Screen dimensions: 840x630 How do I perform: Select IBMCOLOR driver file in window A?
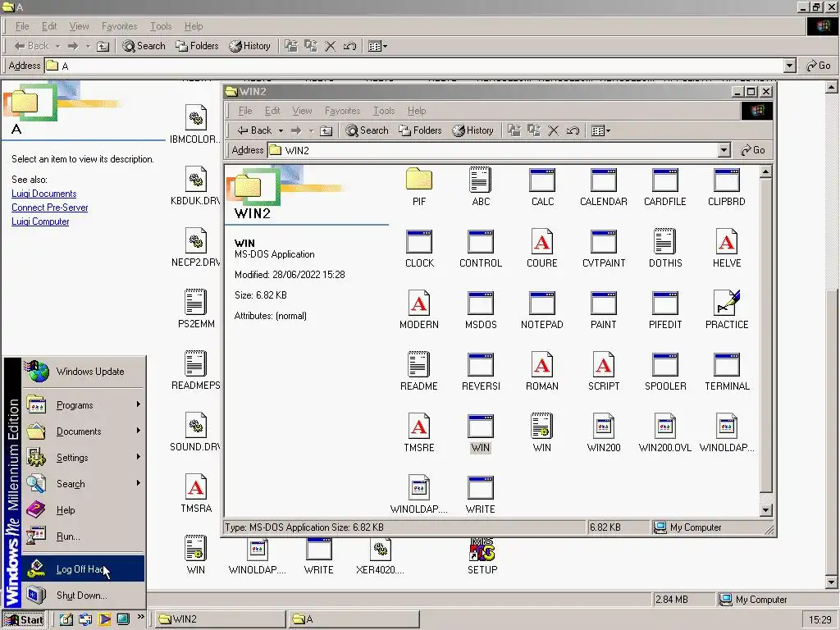click(x=195, y=118)
